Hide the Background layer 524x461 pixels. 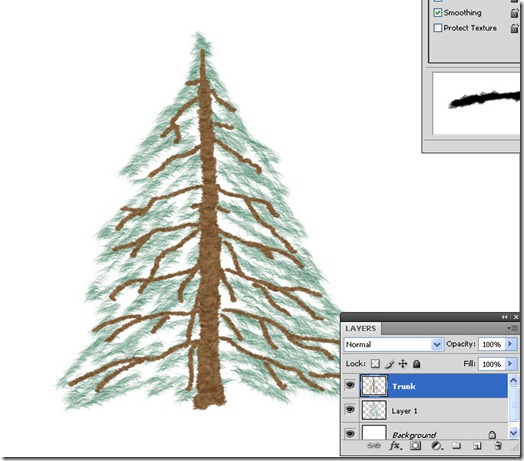350,434
